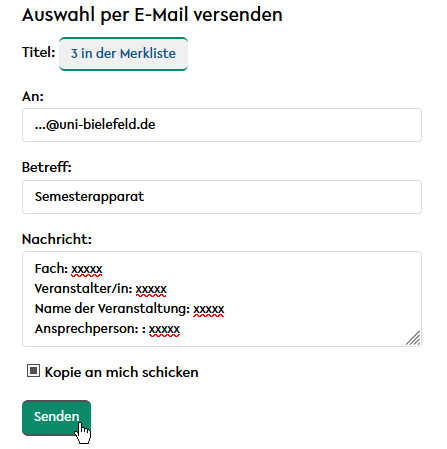Open the '3 in der Merkliste' title link
Viewport: 447px width, 449px height.
pos(123,54)
